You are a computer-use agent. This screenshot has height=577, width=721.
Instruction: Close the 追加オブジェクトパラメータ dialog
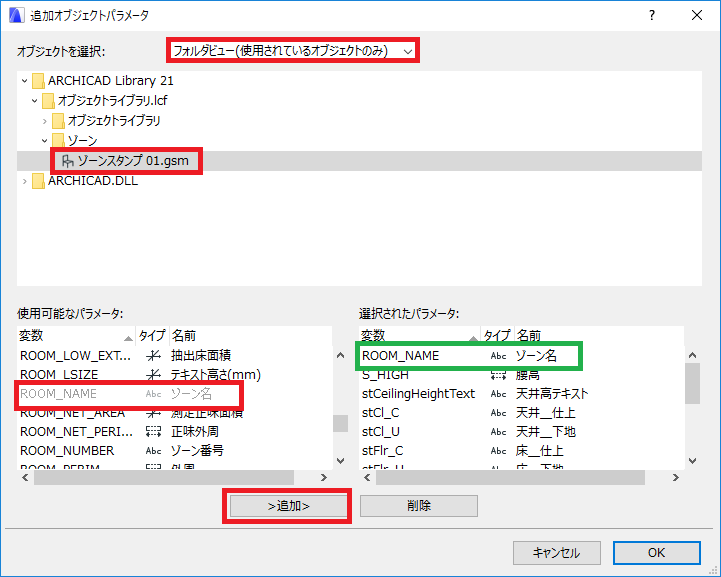tap(697, 15)
